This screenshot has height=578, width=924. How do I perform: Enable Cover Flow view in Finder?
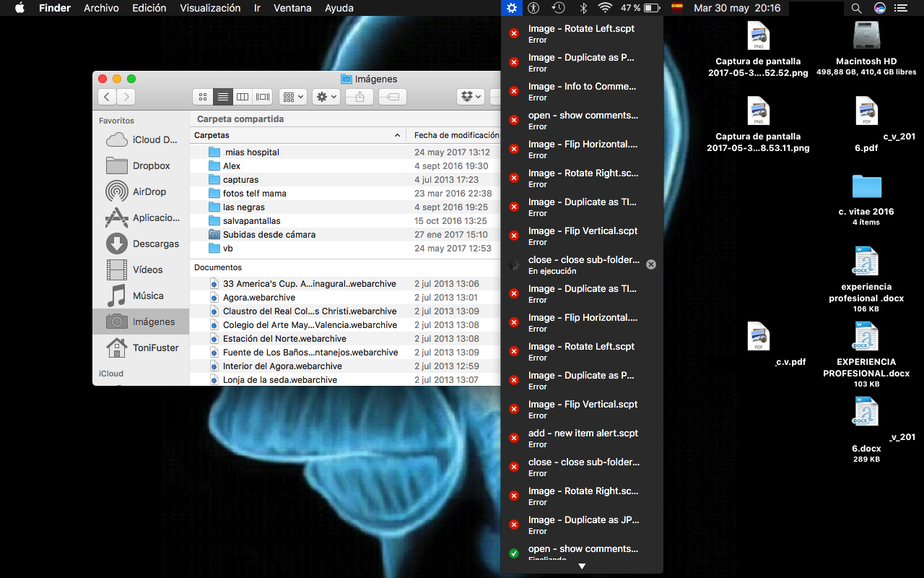(x=263, y=97)
